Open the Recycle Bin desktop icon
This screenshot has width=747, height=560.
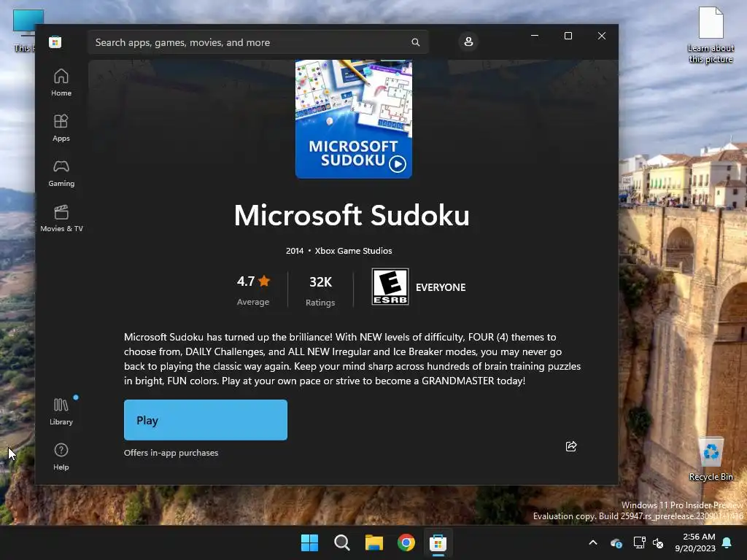711,459
